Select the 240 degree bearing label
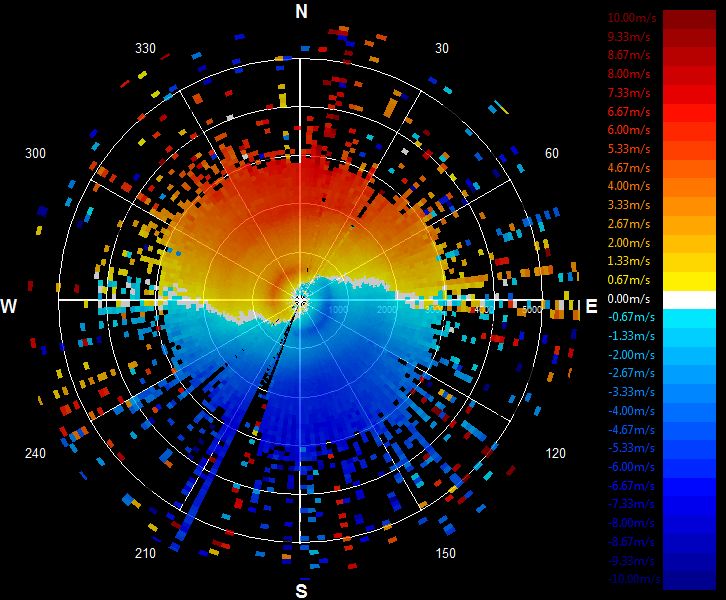This screenshot has height=600, width=726. click(x=35, y=453)
